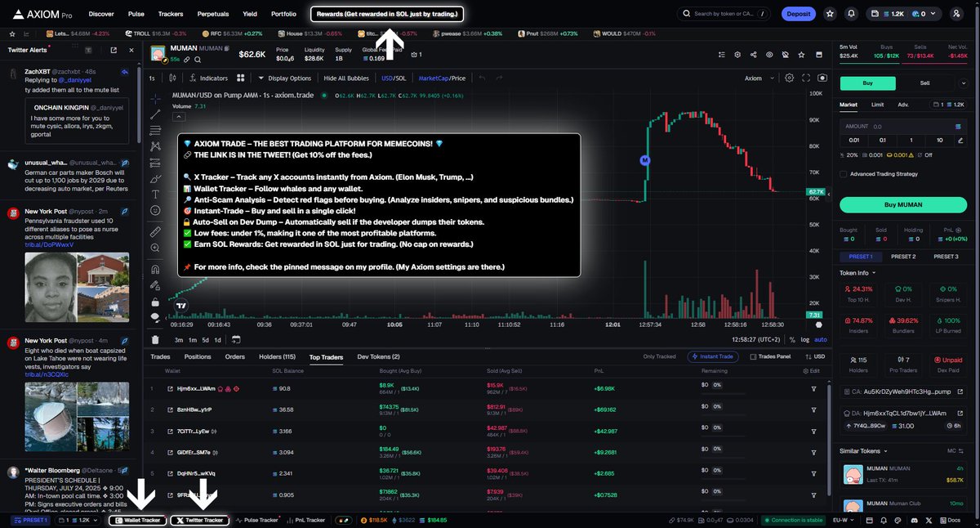Image resolution: width=980 pixels, height=528 pixels.
Task: Open the 1s timeframe selector
Action: 152,78
